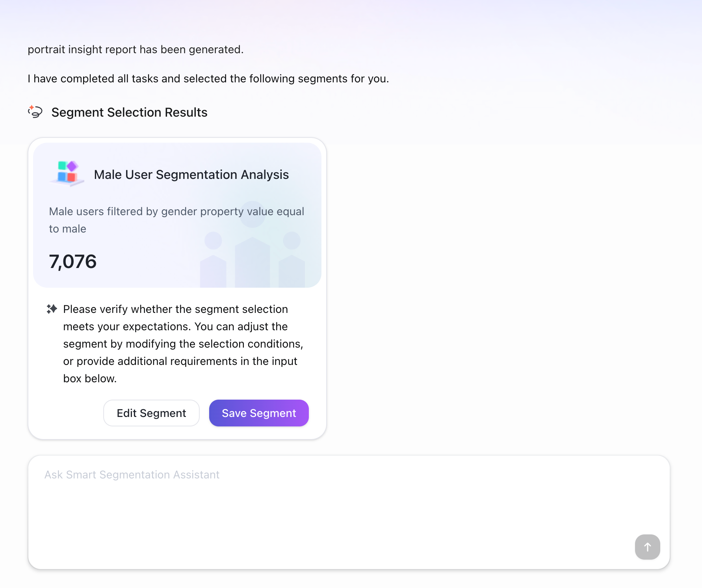Focus the Ask Smart Segmentation Assistant input
702x588 pixels.
(x=349, y=512)
